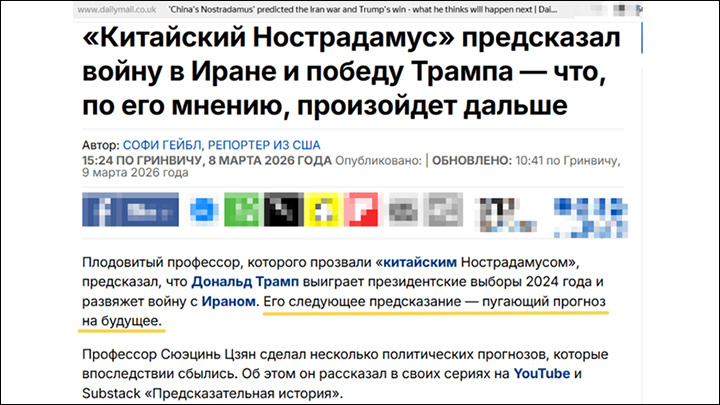Click the blue Facebook share button
The height and width of the screenshot is (405, 720).
click(x=130, y=209)
